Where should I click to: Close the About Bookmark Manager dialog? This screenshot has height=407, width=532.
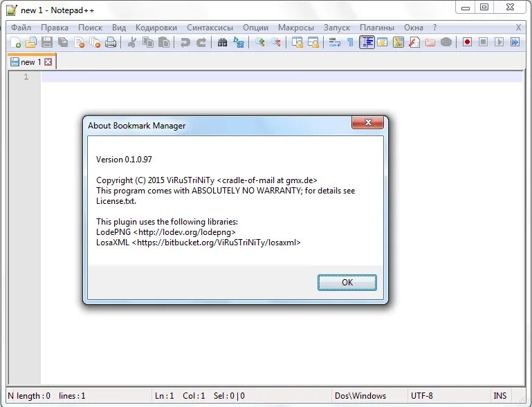[368, 122]
